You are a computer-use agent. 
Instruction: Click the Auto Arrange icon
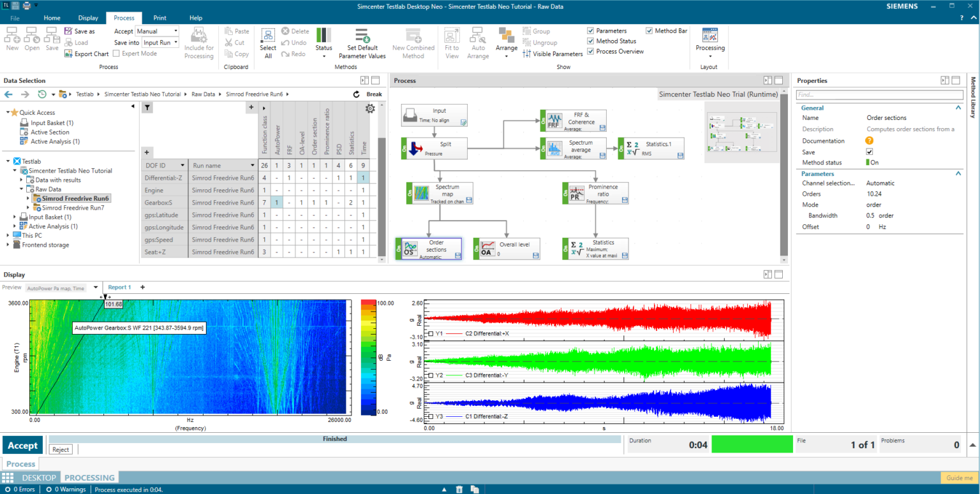(x=477, y=43)
